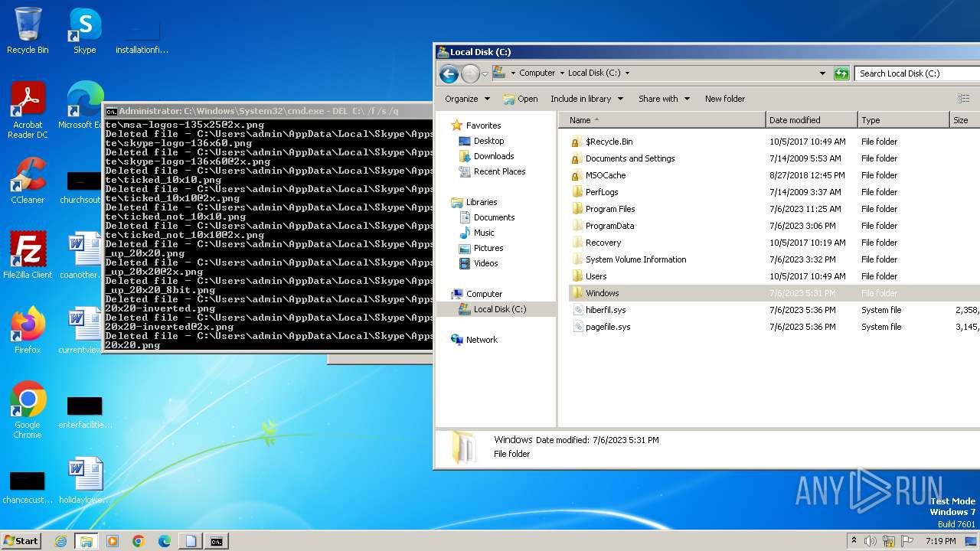The width and height of the screenshot is (980, 551).
Task: Select Network in navigation pane
Action: [482, 340]
